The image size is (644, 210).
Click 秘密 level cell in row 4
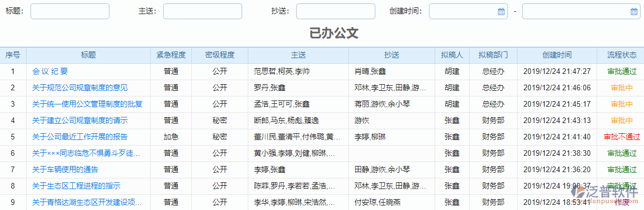(x=220, y=121)
